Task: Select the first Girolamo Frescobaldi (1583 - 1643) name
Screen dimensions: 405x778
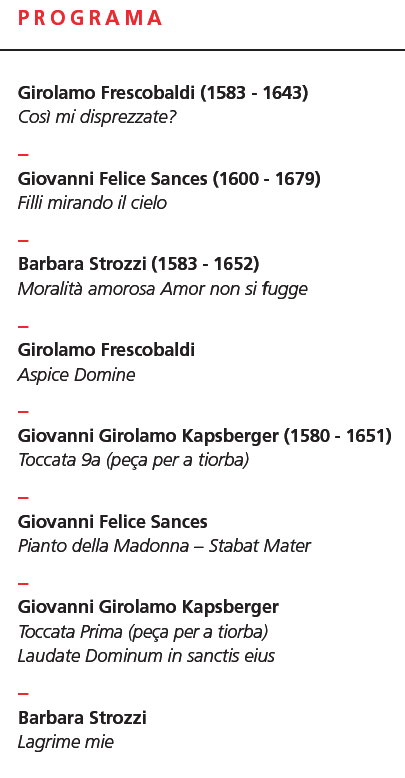Action: [x=163, y=93]
